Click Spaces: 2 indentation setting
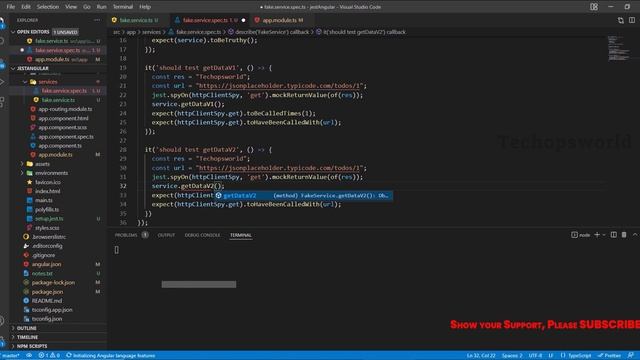Image resolution: width=640 pixels, height=360 pixels. pos(512,356)
